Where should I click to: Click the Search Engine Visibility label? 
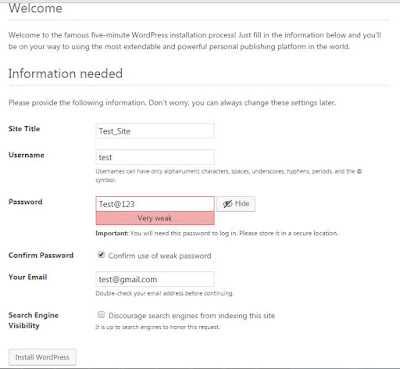coord(33,320)
